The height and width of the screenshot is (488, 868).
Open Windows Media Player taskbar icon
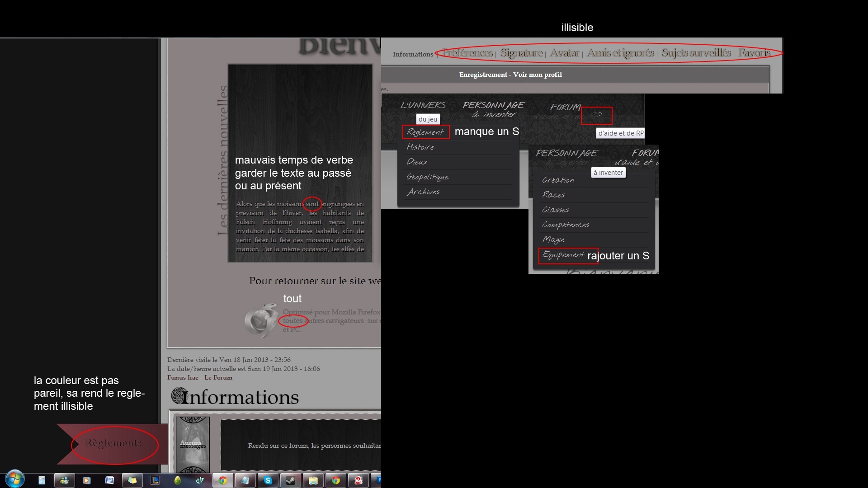(87, 480)
